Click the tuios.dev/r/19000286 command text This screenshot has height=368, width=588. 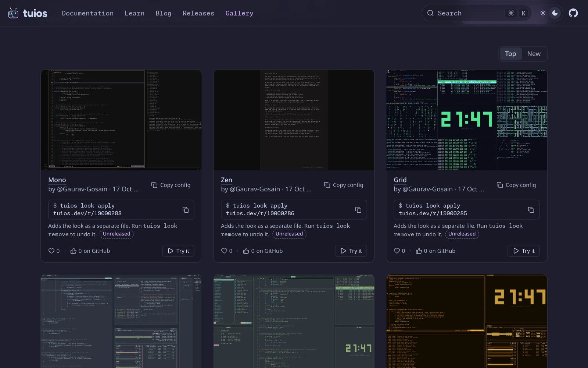260,213
